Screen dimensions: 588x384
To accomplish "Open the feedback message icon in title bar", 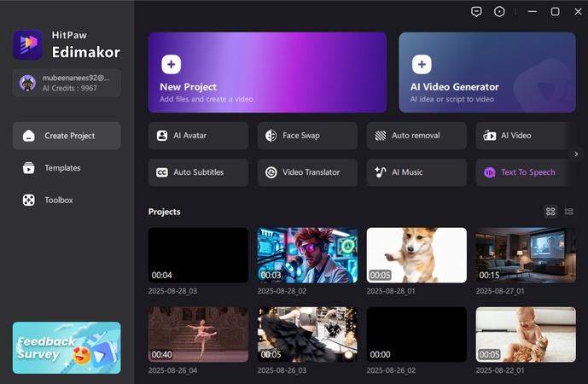I will pos(476,12).
